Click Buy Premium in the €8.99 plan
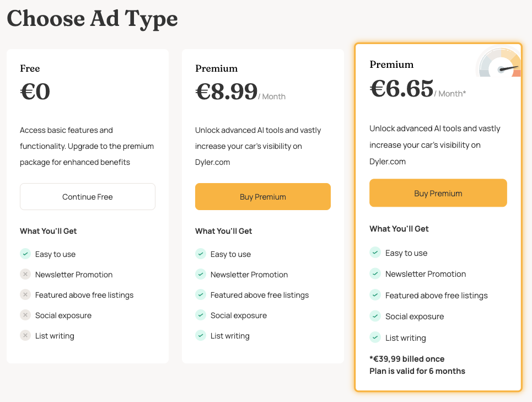Image resolution: width=532 pixels, height=402 pixels. coord(263,197)
